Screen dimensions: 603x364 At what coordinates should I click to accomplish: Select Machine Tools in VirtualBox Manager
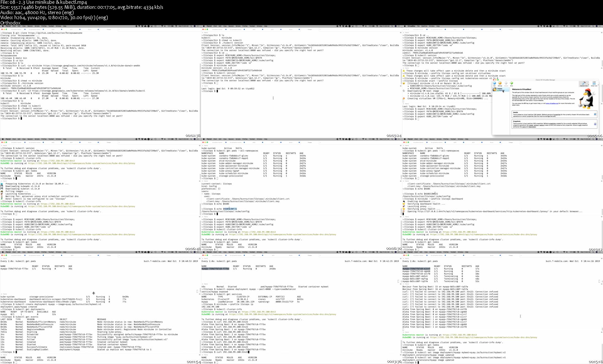(x=584, y=83)
